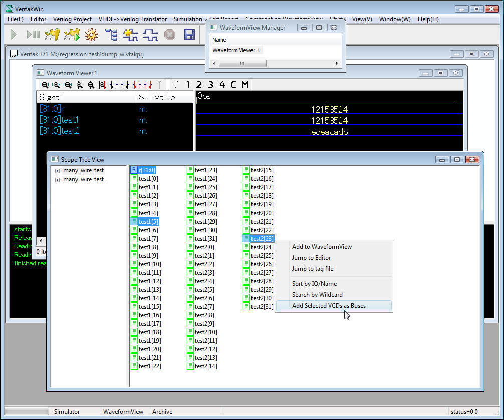Choose Jump to tag file
The image size is (504, 420).
(x=334, y=269)
